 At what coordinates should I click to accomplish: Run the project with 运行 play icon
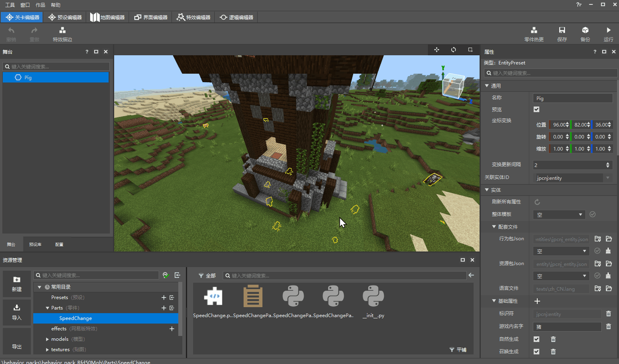tap(608, 30)
